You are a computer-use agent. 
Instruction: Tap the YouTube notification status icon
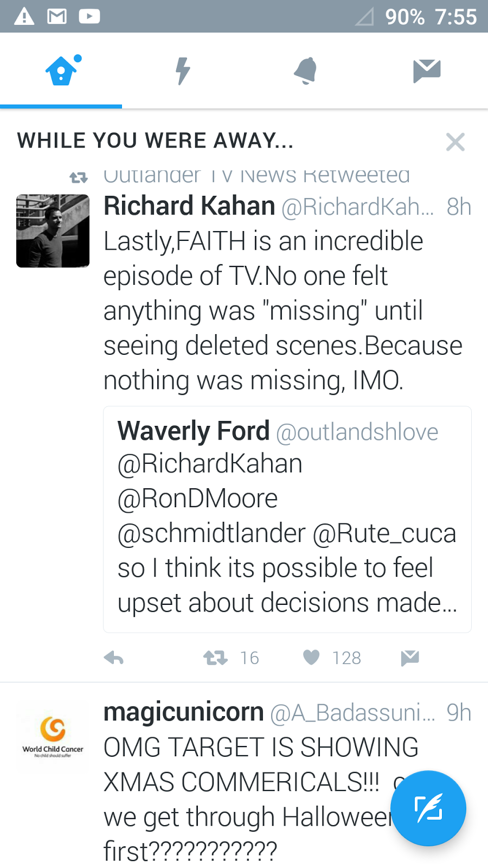pyautogui.click(x=89, y=16)
